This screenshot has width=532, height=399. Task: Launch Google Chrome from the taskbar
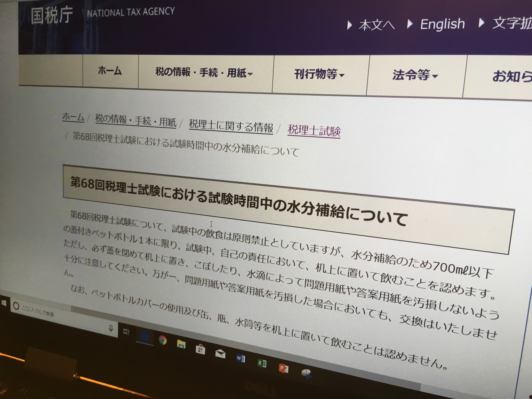pyautogui.click(x=163, y=340)
